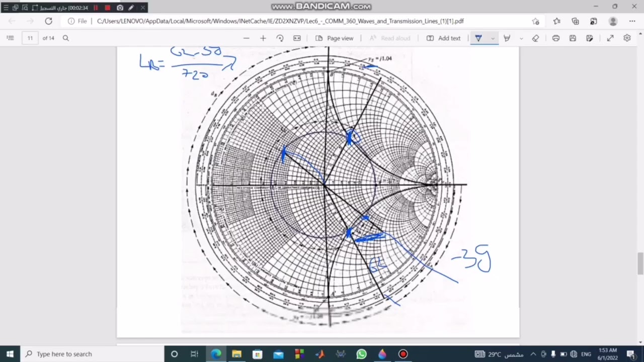644x362 pixels.
Task: Open MATLAB from the taskbar
Action: [320, 354]
